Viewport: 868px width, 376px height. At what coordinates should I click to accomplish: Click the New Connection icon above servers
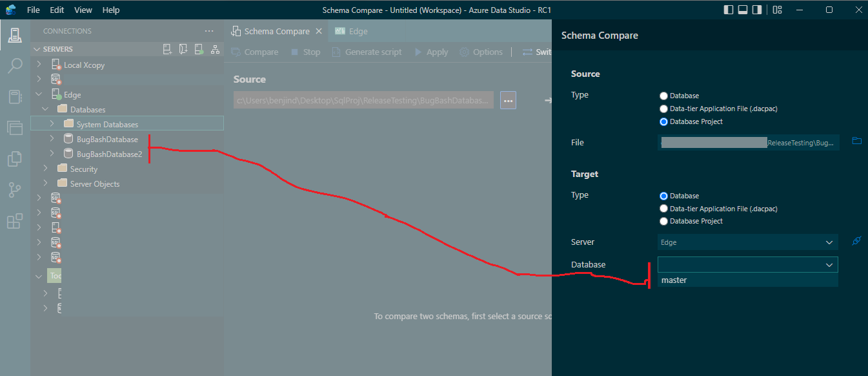167,48
